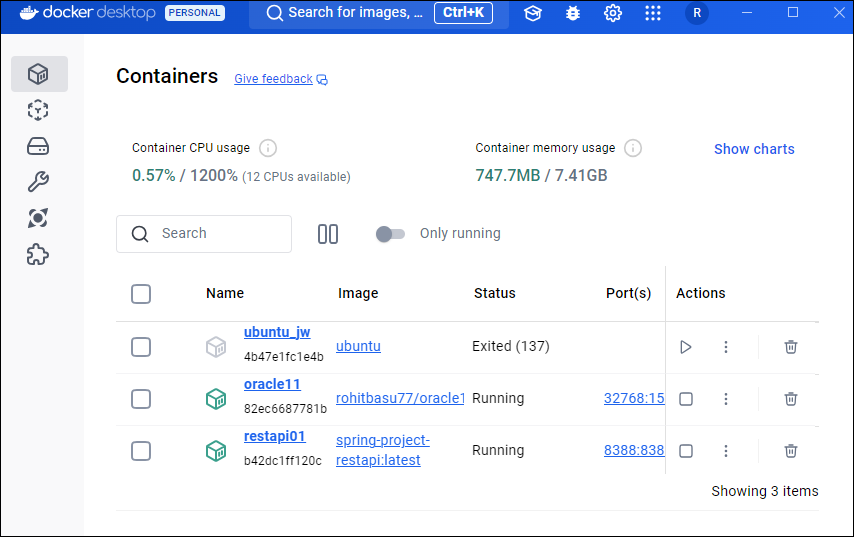Click the magnifier icon in global search

click(x=274, y=13)
